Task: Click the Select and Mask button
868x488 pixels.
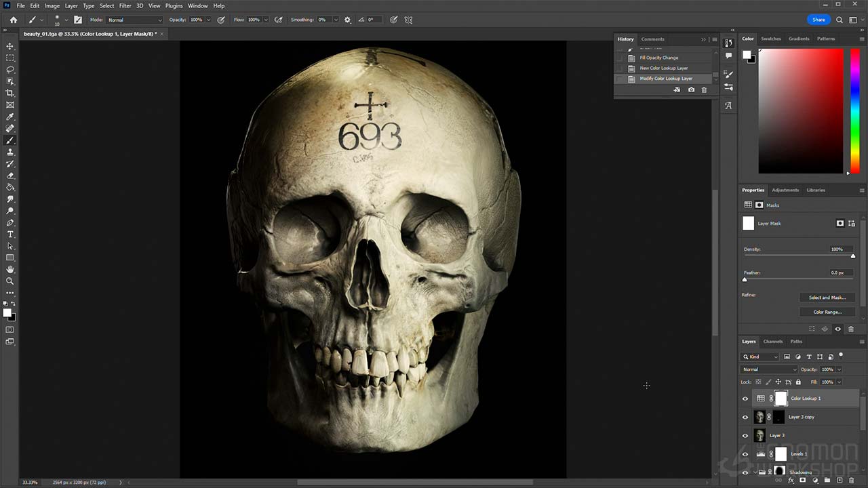Action: (x=827, y=298)
